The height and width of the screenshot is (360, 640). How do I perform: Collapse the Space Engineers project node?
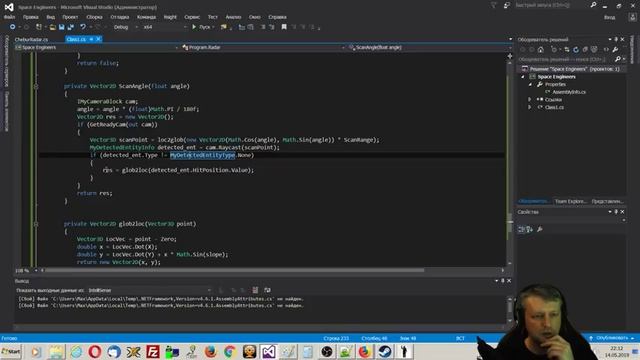click(x=522, y=77)
